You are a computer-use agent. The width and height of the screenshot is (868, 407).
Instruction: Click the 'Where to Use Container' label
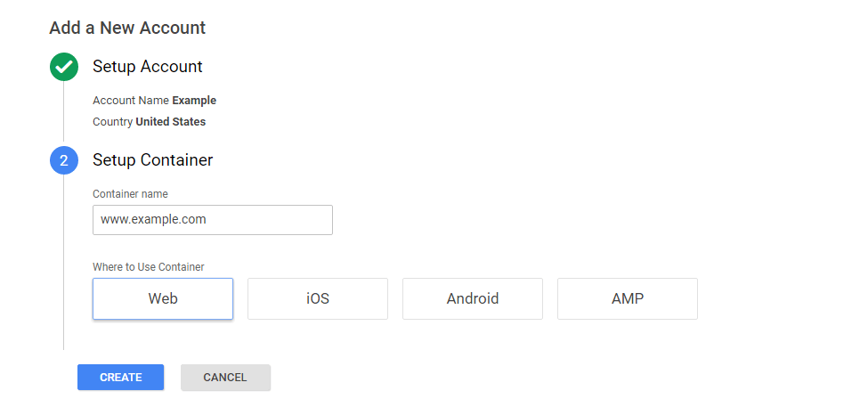[149, 267]
